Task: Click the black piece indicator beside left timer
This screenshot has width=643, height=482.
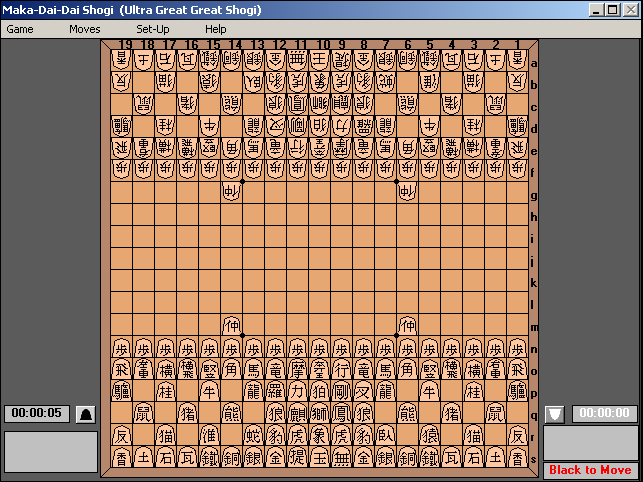Action: 86,414
